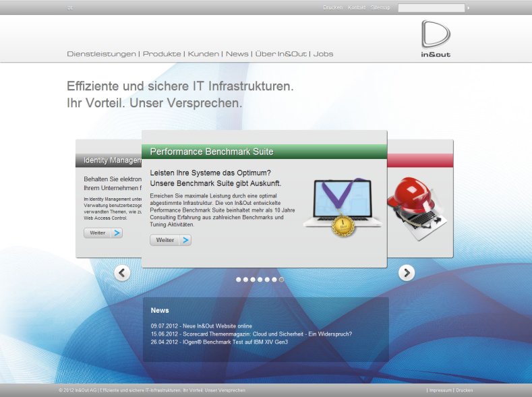Focus the search input field

click(431, 8)
